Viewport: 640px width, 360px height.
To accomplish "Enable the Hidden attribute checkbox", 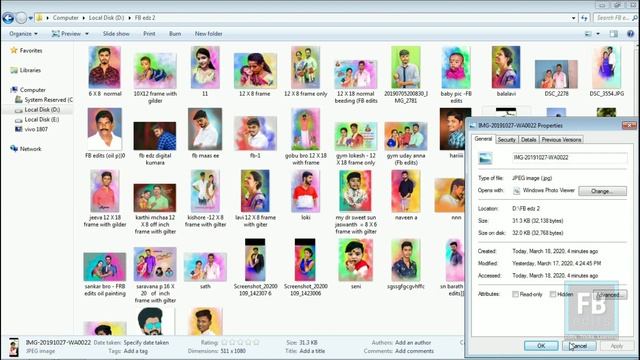I will click(553, 294).
